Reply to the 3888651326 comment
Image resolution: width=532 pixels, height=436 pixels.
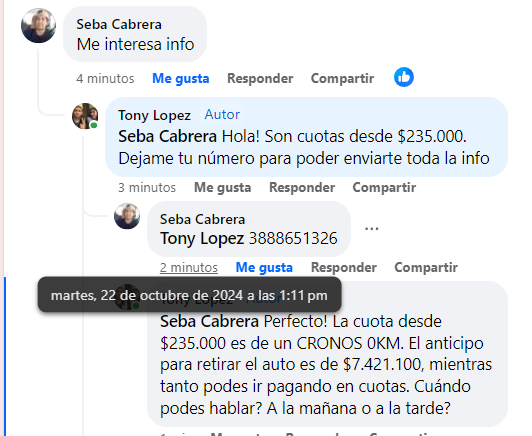coord(344,267)
